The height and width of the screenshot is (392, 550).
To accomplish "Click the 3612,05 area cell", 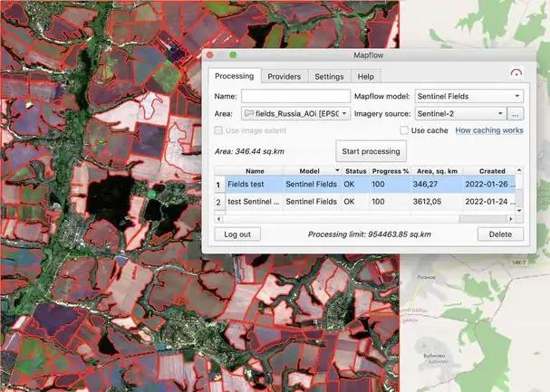I will tap(437, 202).
